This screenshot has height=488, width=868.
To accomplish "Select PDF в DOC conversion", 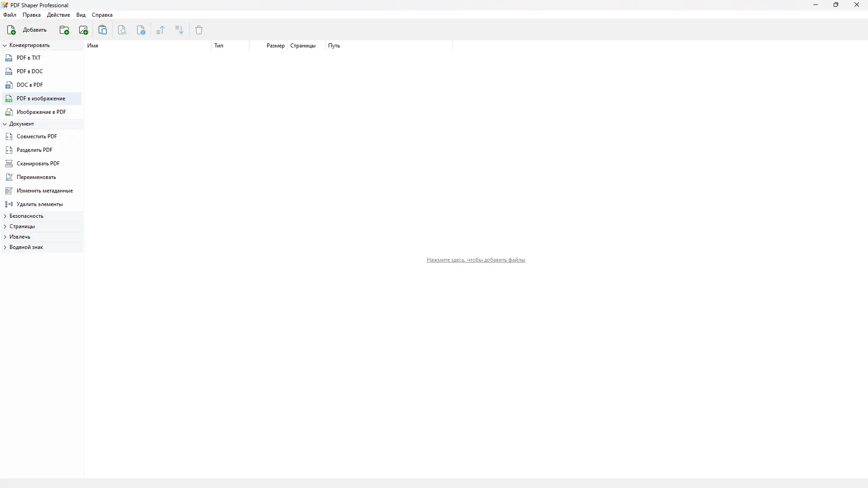I will tap(30, 71).
